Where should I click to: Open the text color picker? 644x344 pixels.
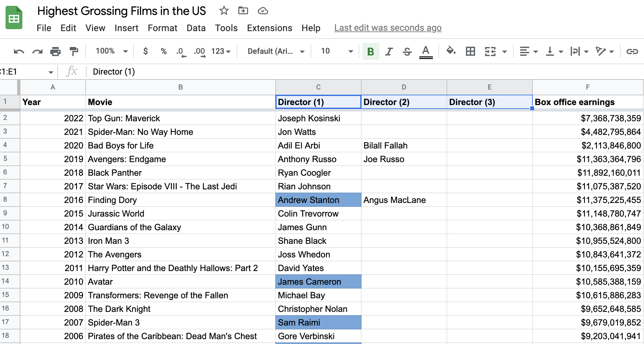(426, 52)
